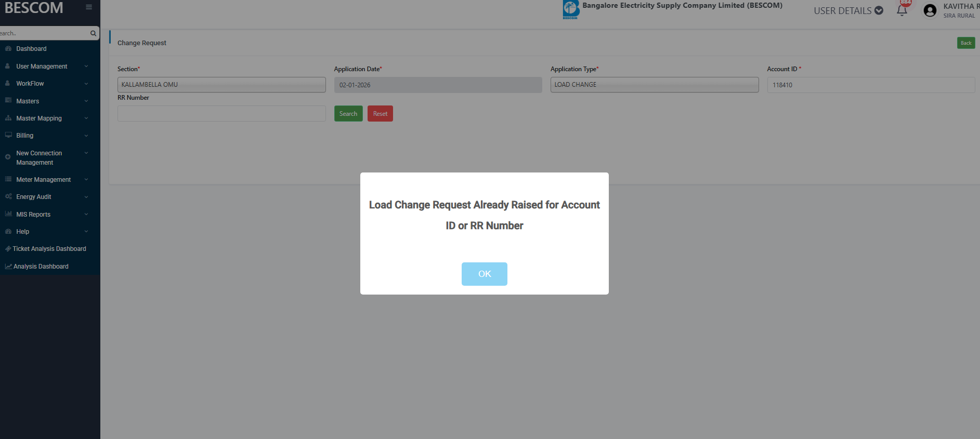Open Dashboard from the sidebar

coord(31,49)
